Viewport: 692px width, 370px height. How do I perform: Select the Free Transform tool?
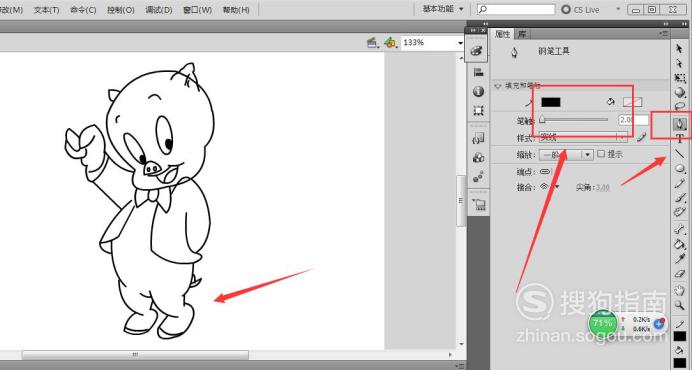(x=680, y=78)
